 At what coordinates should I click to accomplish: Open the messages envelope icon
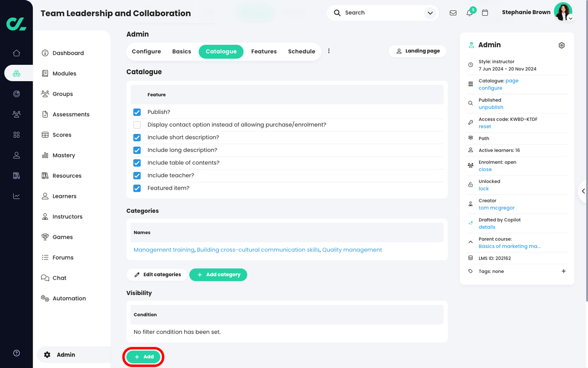pos(453,13)
